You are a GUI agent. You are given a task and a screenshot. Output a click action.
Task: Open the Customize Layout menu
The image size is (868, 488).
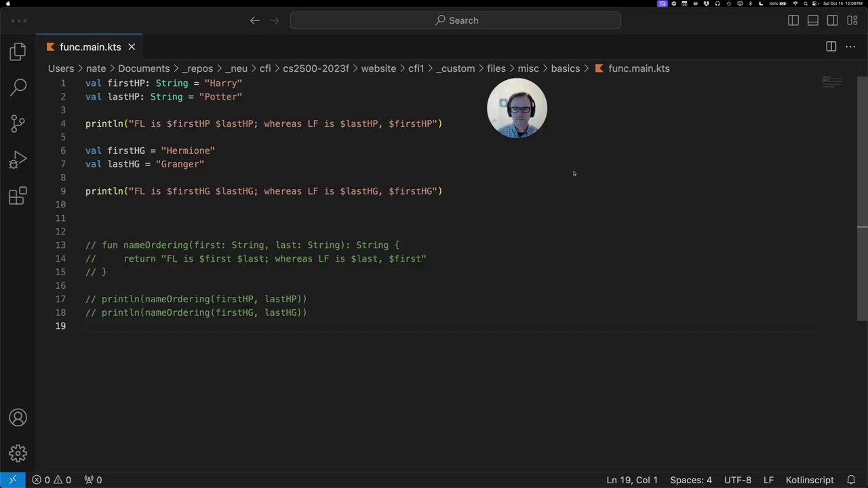852,20
